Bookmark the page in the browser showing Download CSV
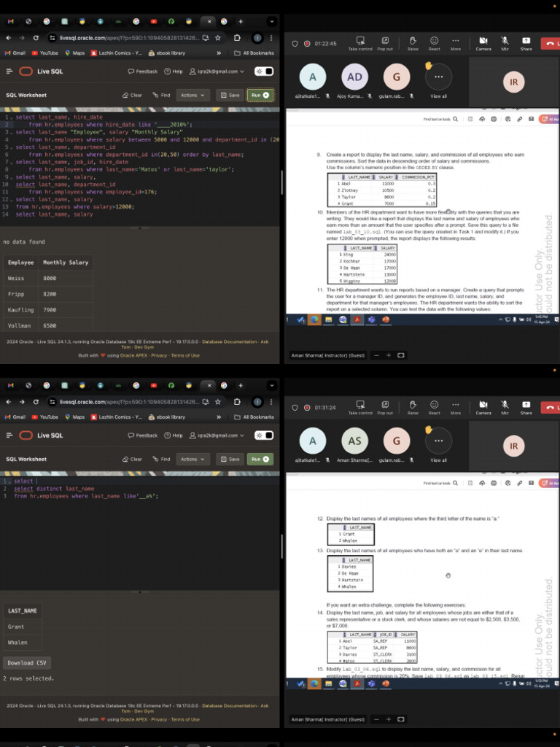The width and height of the screenshot is (560, 747). point(217,402)
